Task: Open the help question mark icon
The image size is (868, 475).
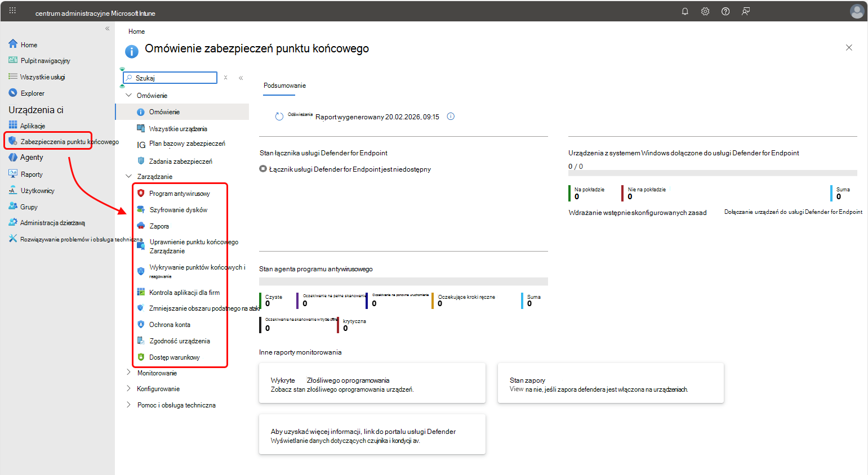Action: click(725, 11)
